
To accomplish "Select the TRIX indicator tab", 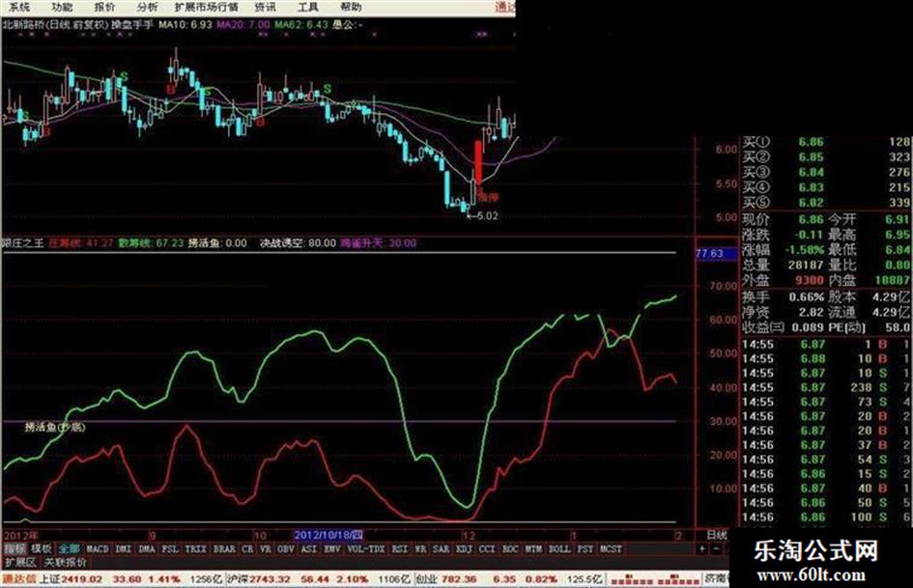I will [195, 549].
